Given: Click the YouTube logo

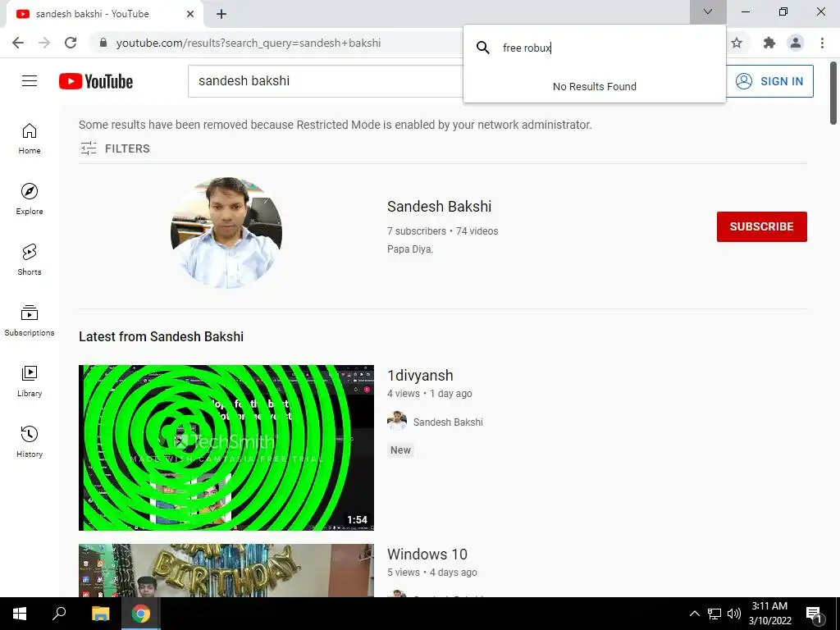Looking at the screenshot, I should tap(96, 81).
